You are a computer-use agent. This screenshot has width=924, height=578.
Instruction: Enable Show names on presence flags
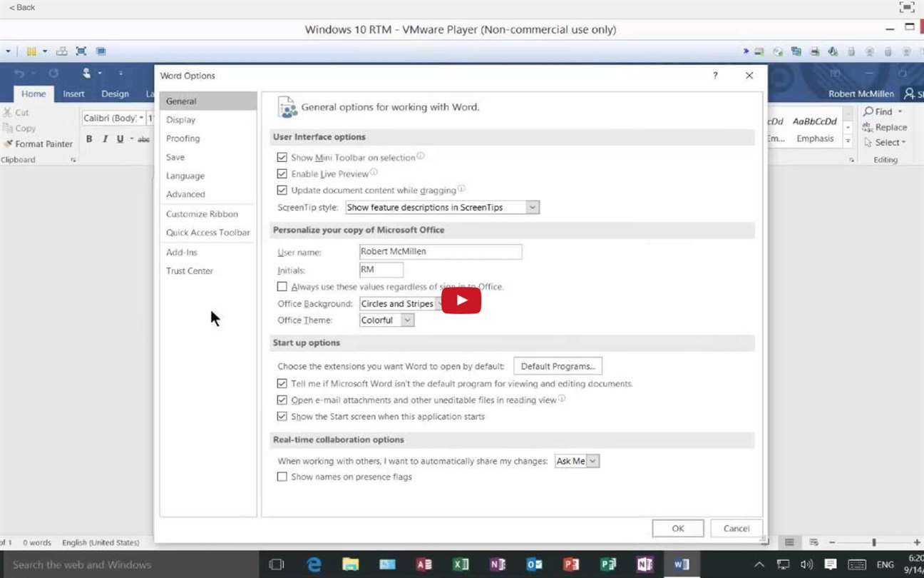pyautogui.click(x=282, y=477)
